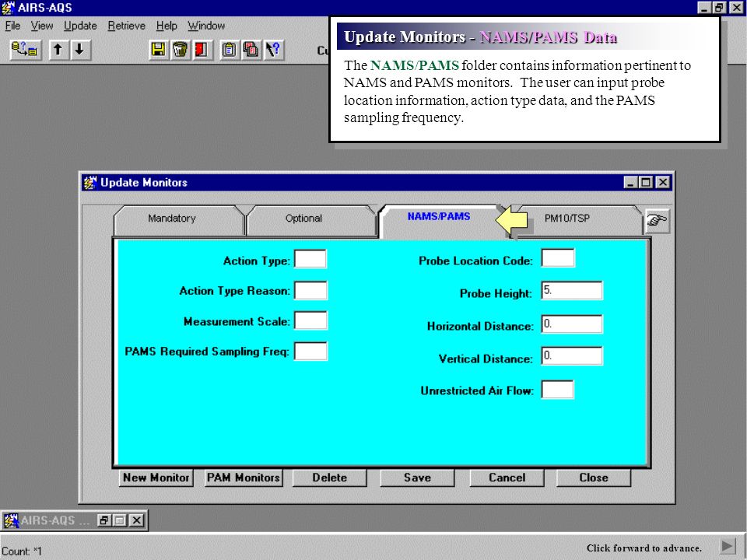Click the red door exit icon
Screen dimensions: 747x560
pos(202,50)
